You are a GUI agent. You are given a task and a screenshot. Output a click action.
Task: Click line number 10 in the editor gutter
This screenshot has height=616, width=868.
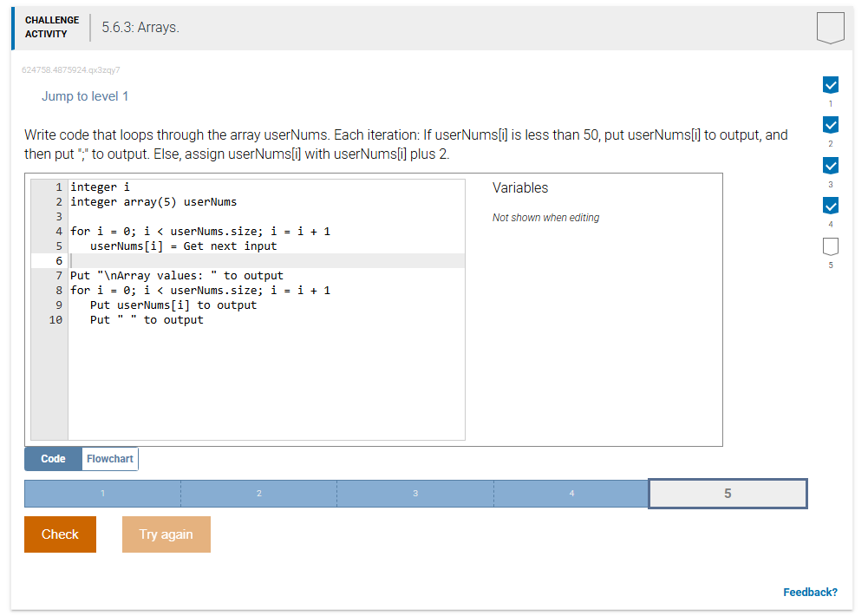coord(55,319)
